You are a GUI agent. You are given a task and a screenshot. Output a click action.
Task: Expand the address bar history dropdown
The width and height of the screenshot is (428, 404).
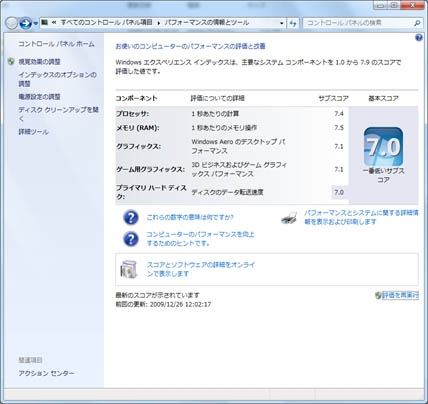[282, 23]
